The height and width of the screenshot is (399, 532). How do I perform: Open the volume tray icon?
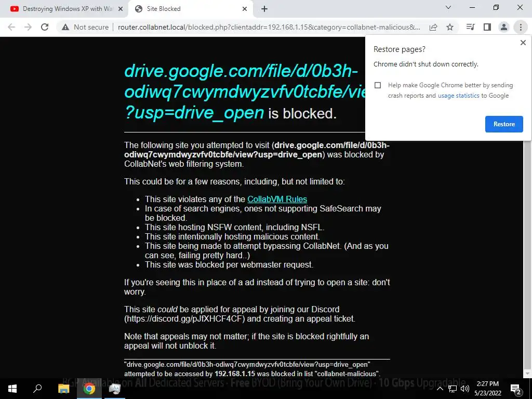(465, 389)
